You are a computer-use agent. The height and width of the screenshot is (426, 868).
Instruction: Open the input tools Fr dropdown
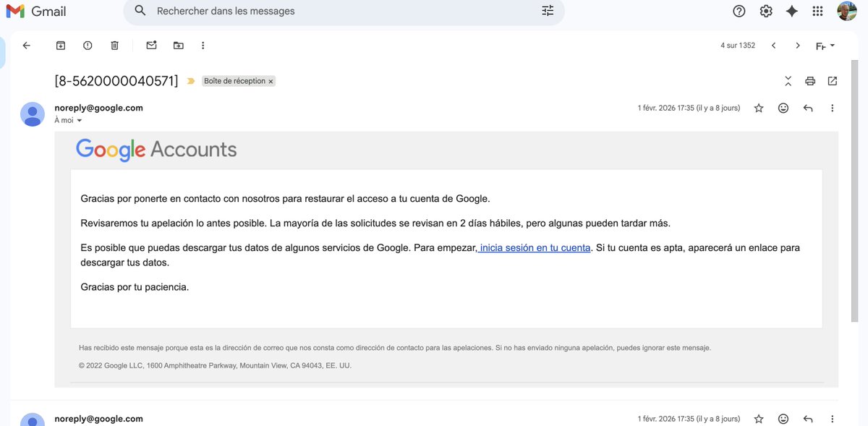pyautogui.click(x=825, y=46)
